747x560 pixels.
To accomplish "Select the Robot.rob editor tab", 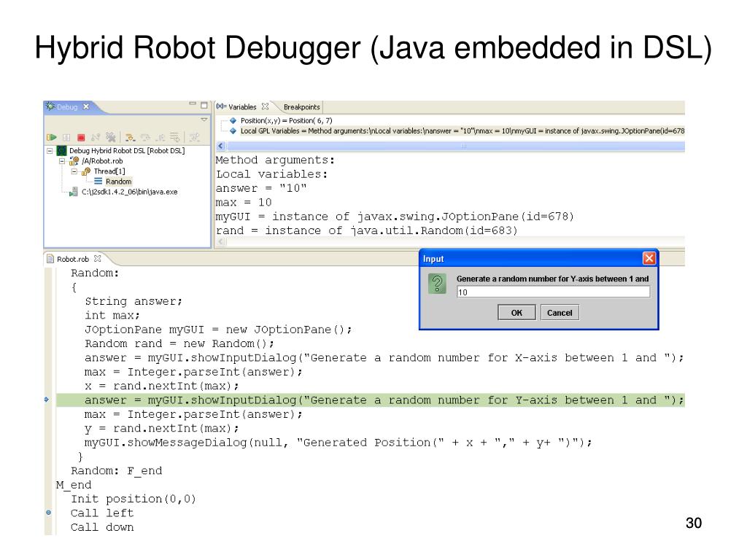I will coord(74,259).
